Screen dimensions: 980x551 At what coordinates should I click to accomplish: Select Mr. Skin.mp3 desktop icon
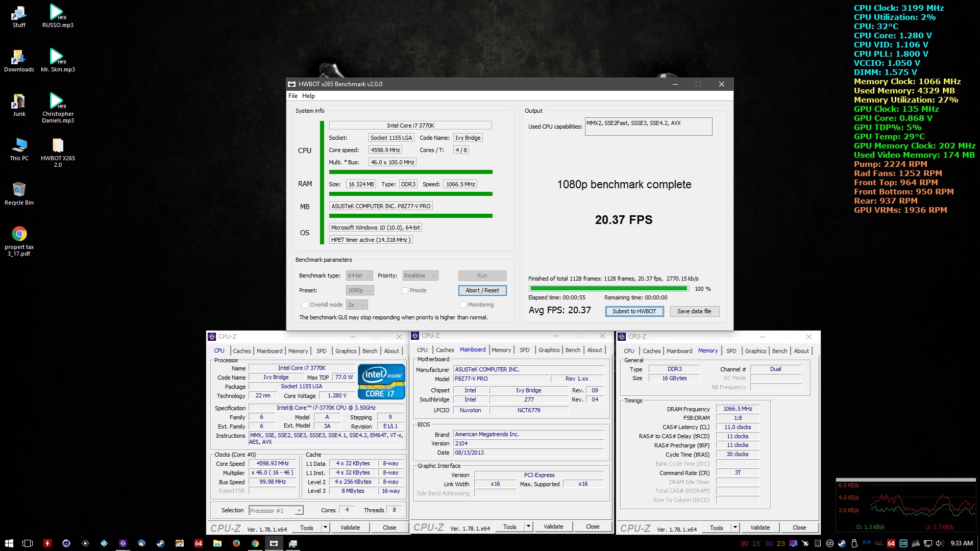[x=58, y=61]
